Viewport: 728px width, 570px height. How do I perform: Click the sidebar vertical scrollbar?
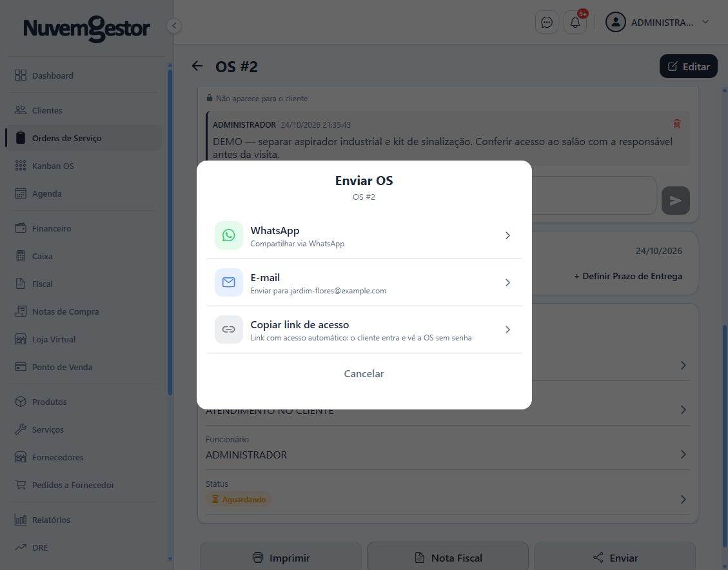click(170, 232)
